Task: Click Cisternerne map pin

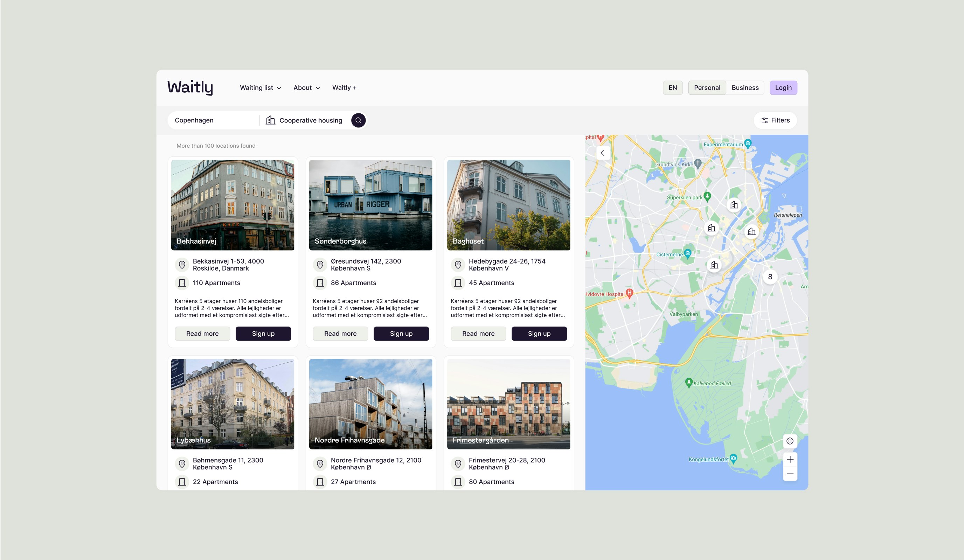Action: pyautogui.click(x=687, y=253)
